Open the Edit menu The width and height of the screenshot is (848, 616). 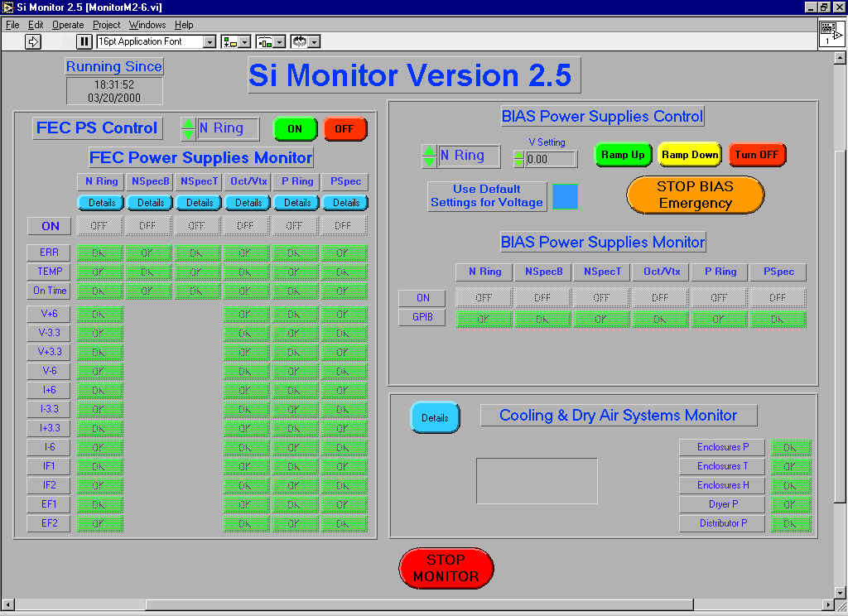[36, 25]
